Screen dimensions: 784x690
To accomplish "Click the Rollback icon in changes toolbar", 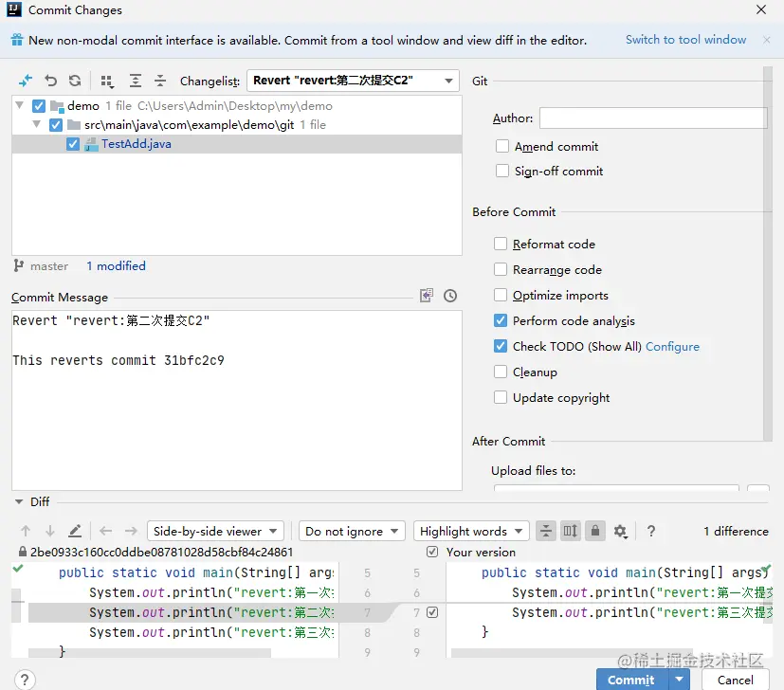I will 50,81.
